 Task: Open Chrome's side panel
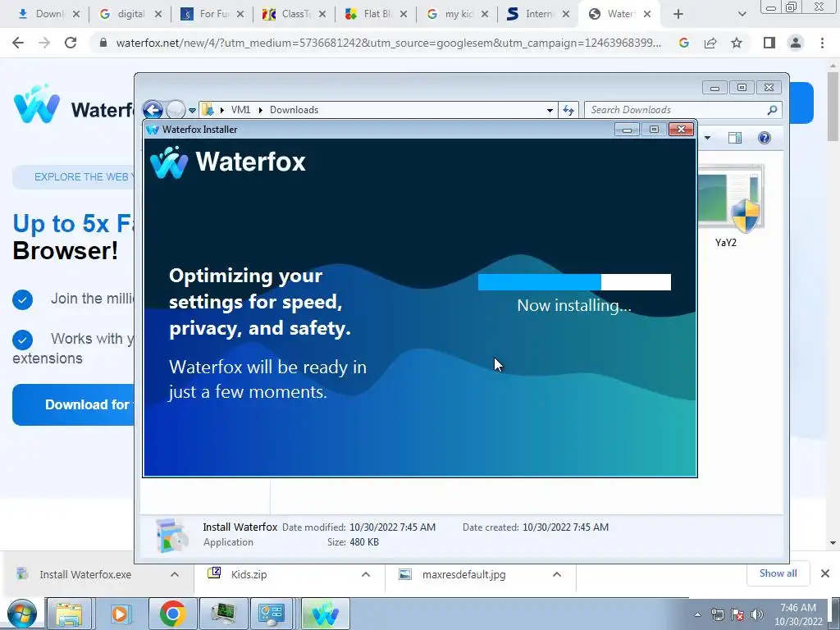click(769, 43)
